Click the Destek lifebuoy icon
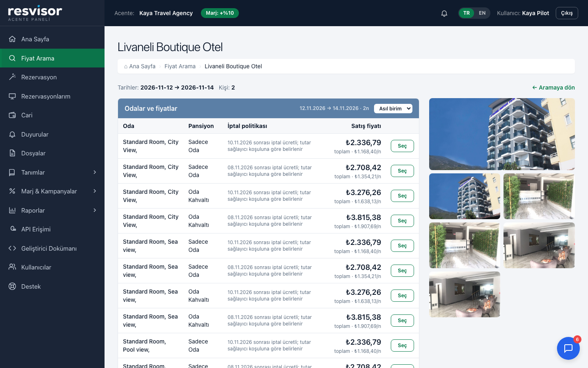Viewport: 588px width, 368px height. [x=12, y=286]
